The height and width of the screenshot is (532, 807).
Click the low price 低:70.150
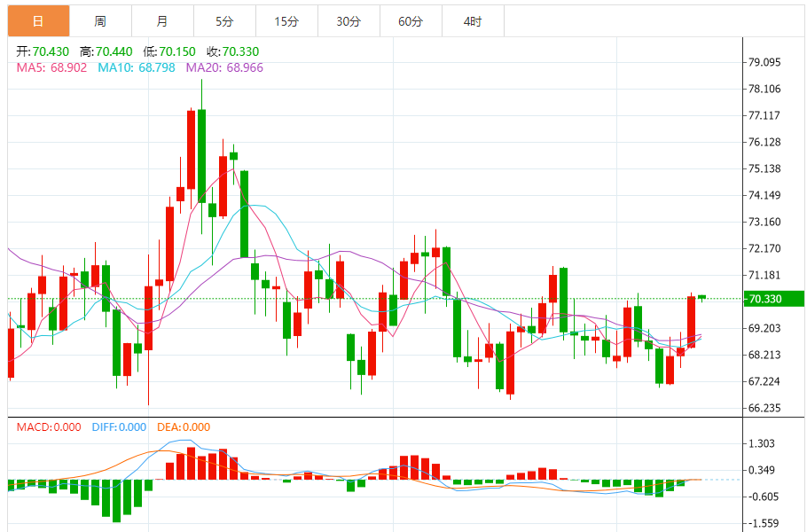(169, 51)
